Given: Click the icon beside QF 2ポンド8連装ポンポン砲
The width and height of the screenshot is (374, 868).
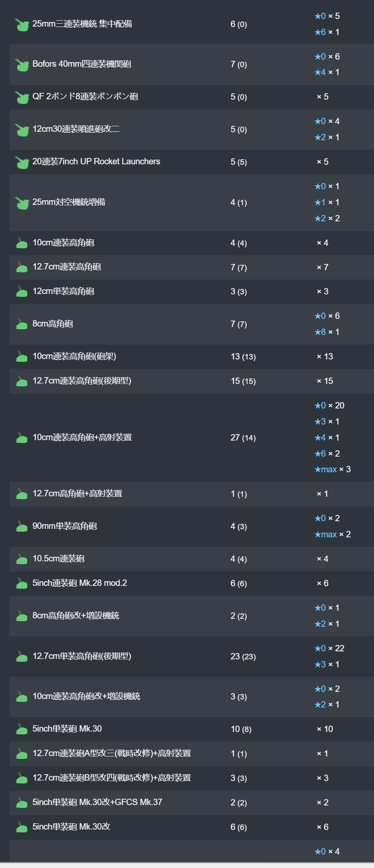Looking at the screenshot, I should pos(22,97).
